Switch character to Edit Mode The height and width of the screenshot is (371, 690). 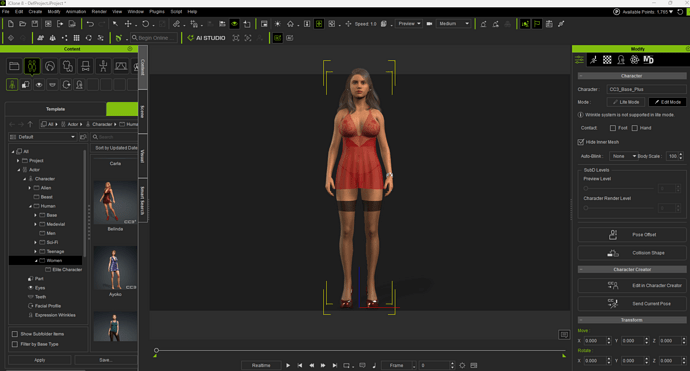(667, 102)
